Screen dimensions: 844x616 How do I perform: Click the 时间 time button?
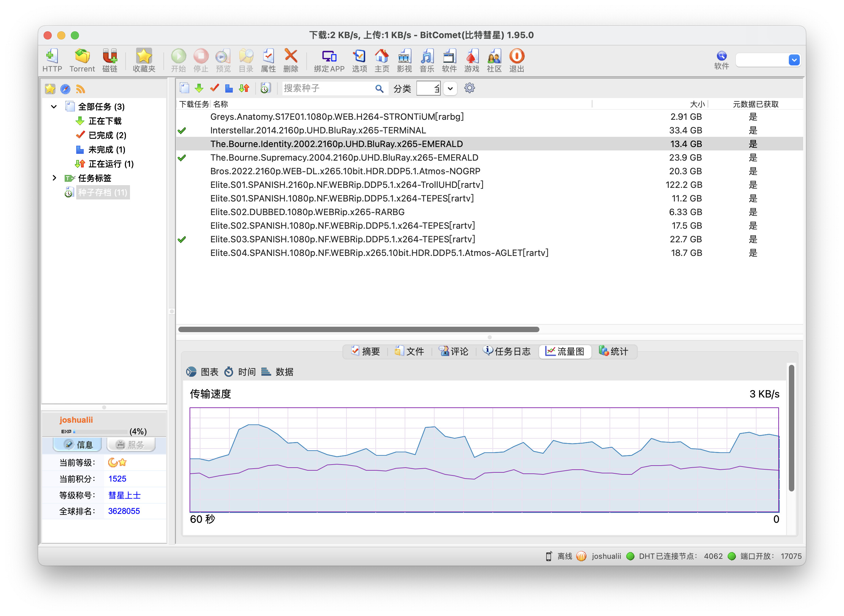(240, 372)
